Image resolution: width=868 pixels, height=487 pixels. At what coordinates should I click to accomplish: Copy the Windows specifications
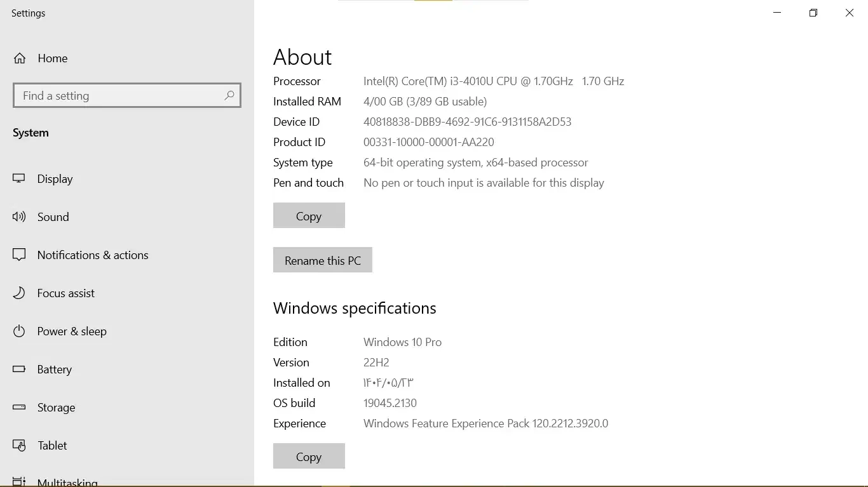(x=309, y=457)
